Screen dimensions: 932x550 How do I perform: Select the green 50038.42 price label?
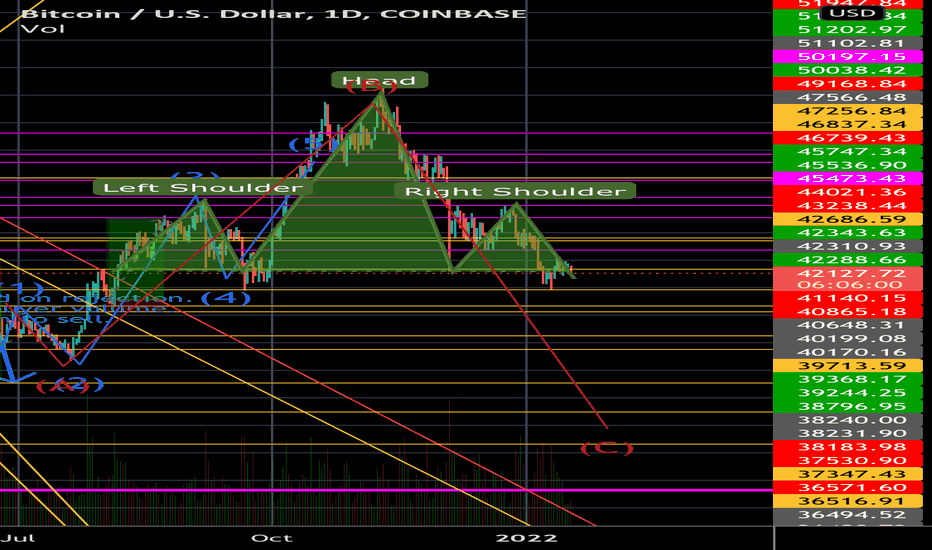848,70
